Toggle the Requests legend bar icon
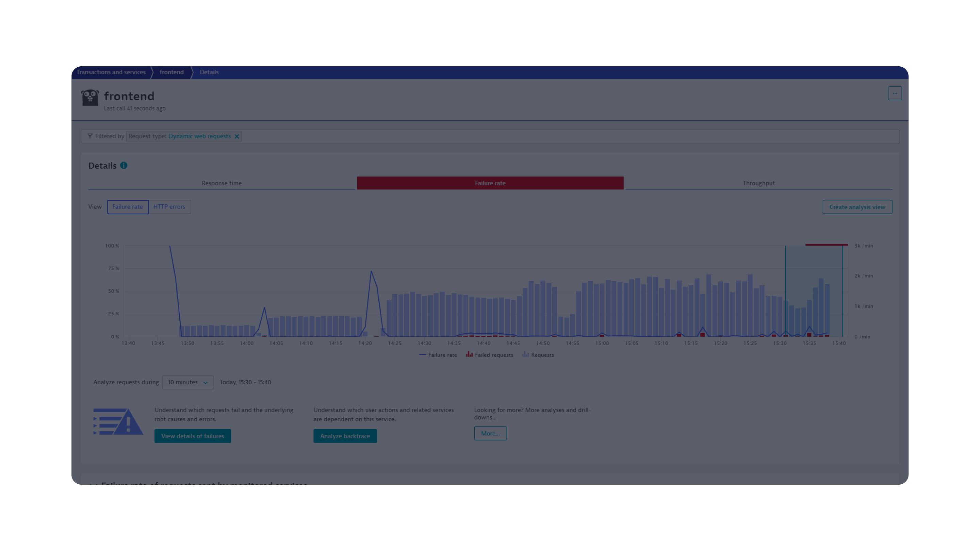 526,354
